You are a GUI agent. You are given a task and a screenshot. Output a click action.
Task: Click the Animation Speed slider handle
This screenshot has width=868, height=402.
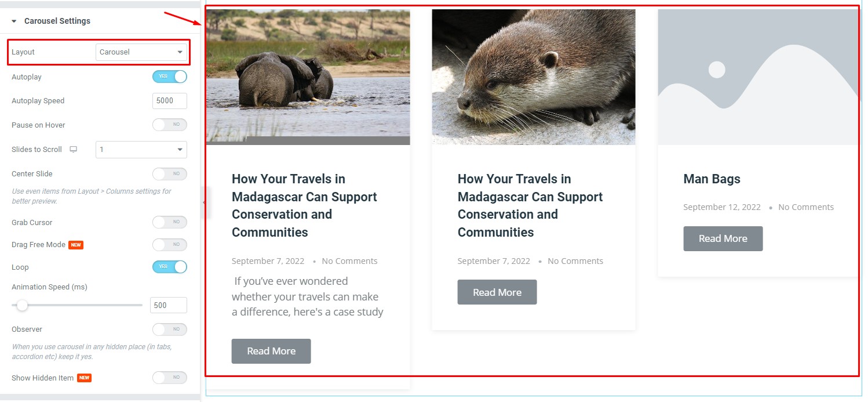(22, 305)
